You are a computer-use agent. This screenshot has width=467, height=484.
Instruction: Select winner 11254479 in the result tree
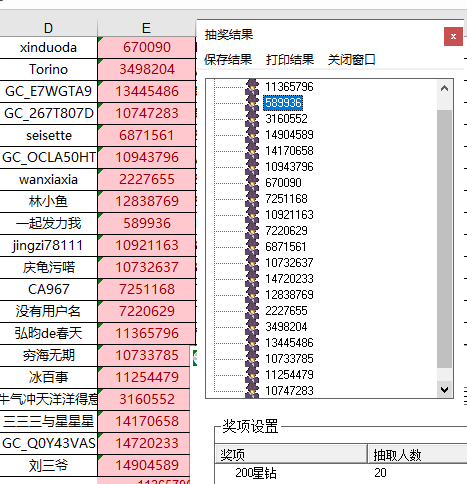pos(289,375)
